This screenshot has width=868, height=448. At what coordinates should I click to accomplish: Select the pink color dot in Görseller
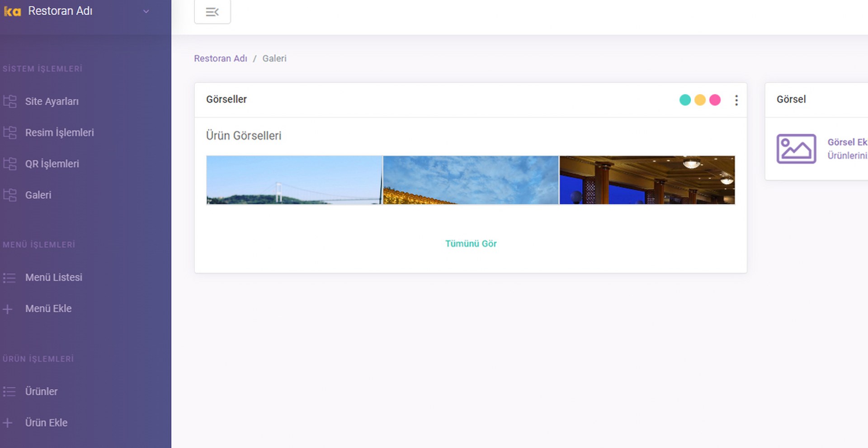point(715,100)
